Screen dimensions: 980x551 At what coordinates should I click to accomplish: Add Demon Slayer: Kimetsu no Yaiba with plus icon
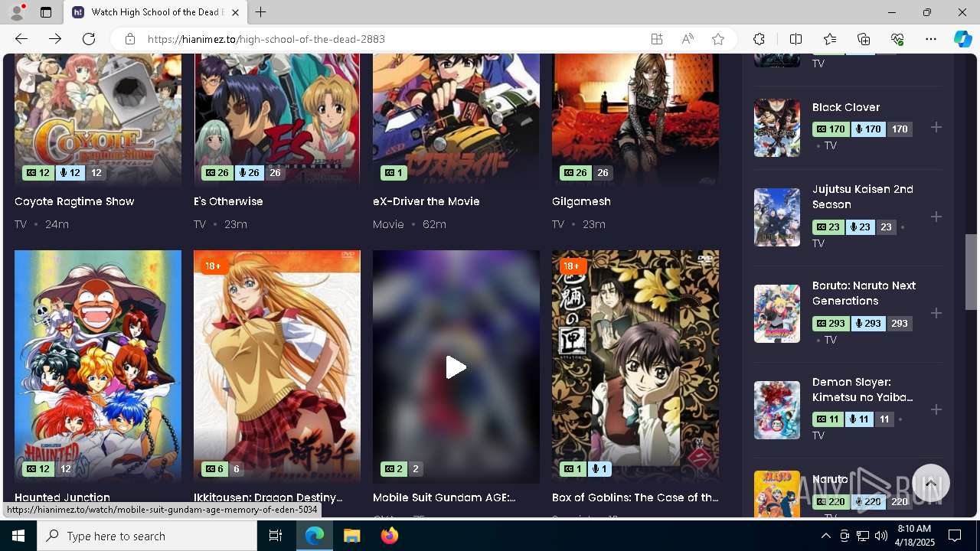point(936,409)
